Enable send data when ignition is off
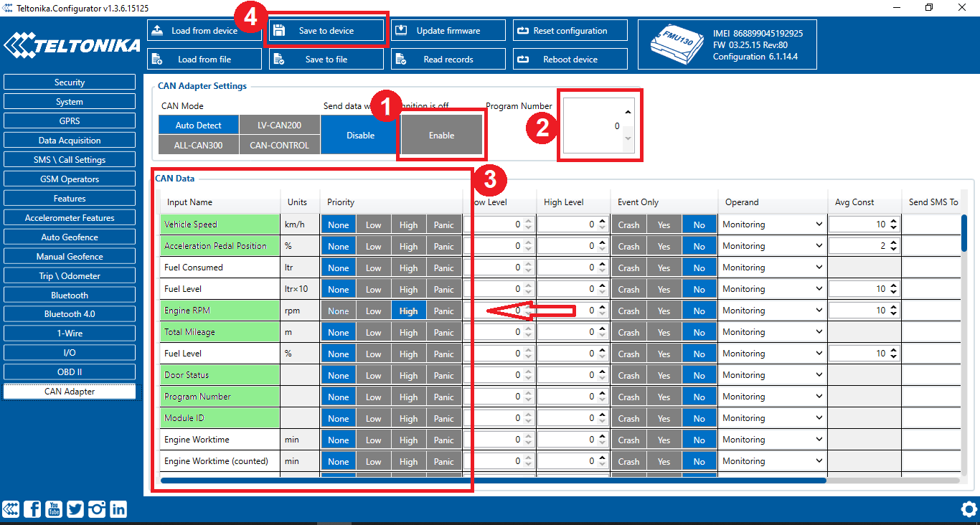The width and height of the screenshot is (980, 525). pyautogui.click(x=441, y=135)
